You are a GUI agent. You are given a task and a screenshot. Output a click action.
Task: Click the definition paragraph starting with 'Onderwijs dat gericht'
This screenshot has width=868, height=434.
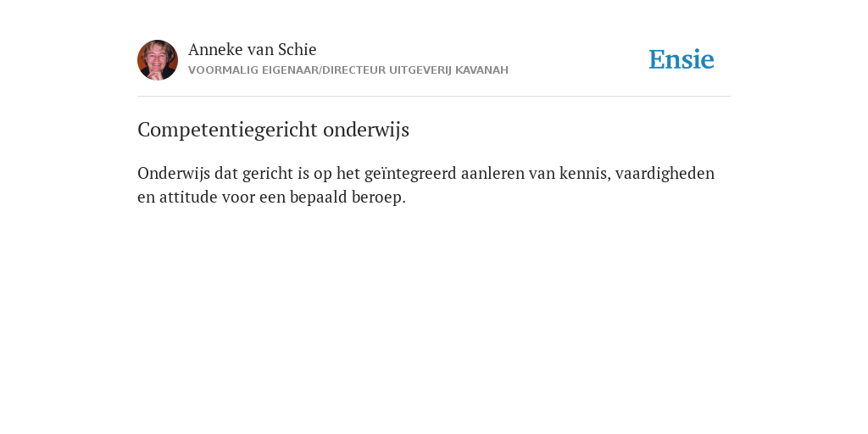pyautogui.click(x=426, y=185)
